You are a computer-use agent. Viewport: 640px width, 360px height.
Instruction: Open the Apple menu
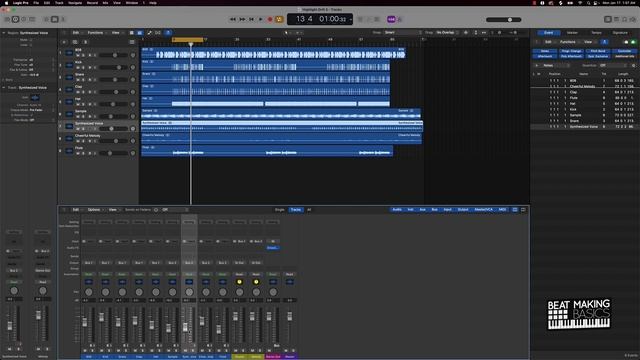pos(6,3)
